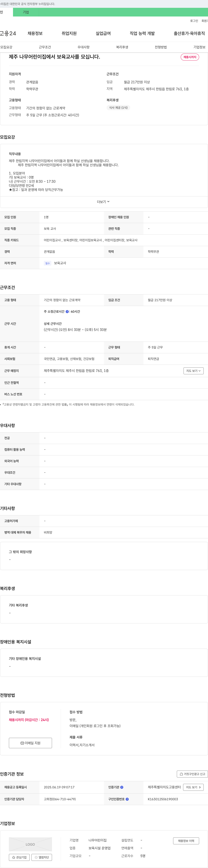Jump to 우대사항 section tab
208x868 pixels.
tap(83, 47)
